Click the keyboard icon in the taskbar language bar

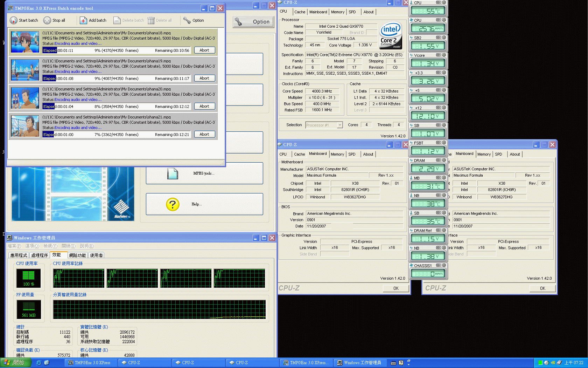(x=393, y=363)
